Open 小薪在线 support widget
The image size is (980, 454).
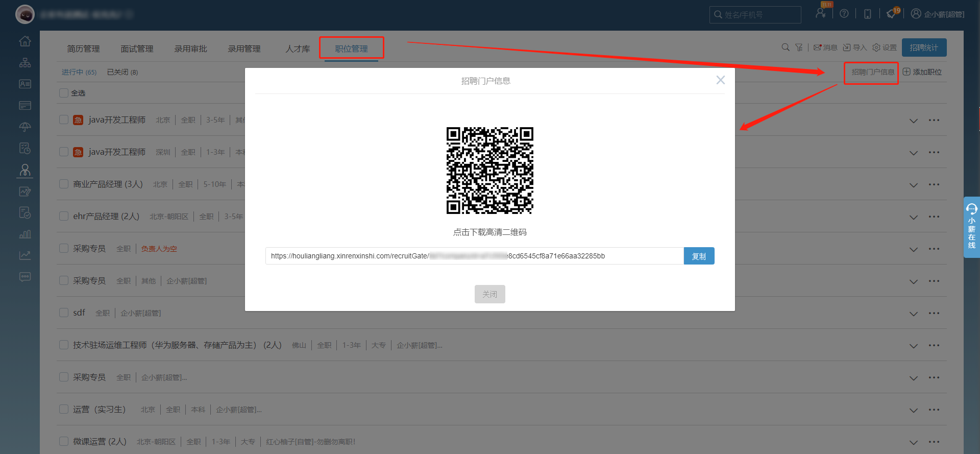pos(972,227)
